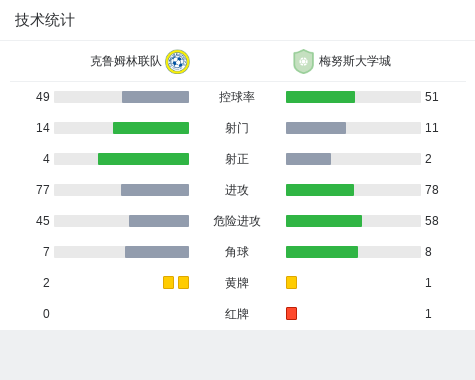Click the 危险进攻 green bar showing 58
The width and height of the screenshot is (475, 380).
324,221
